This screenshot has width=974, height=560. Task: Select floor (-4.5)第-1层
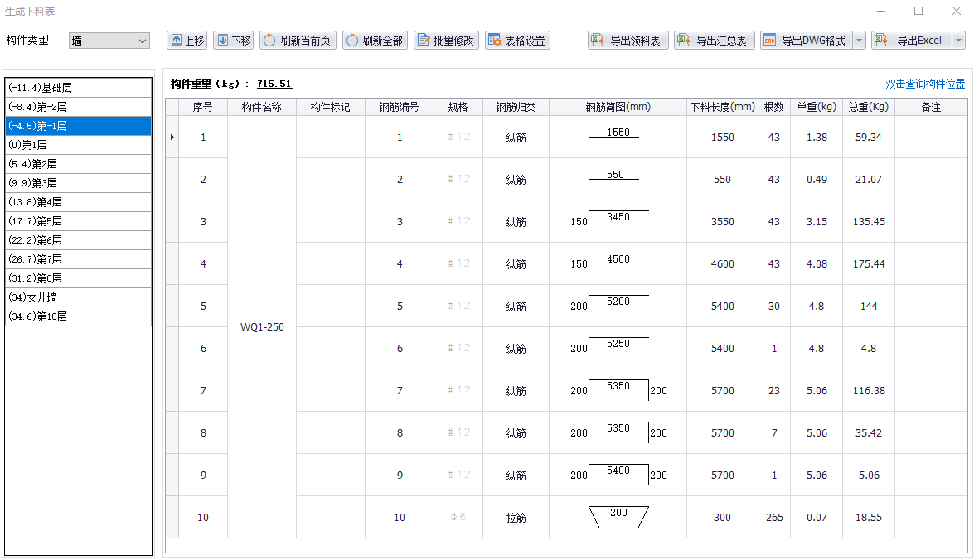78,126
